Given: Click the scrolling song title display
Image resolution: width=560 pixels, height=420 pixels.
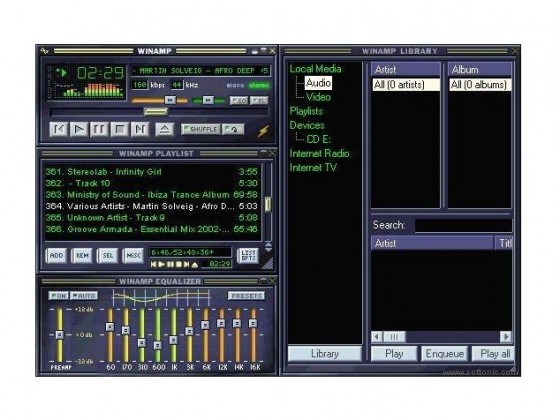Looking at the screenshot, I should click(200, 71).
